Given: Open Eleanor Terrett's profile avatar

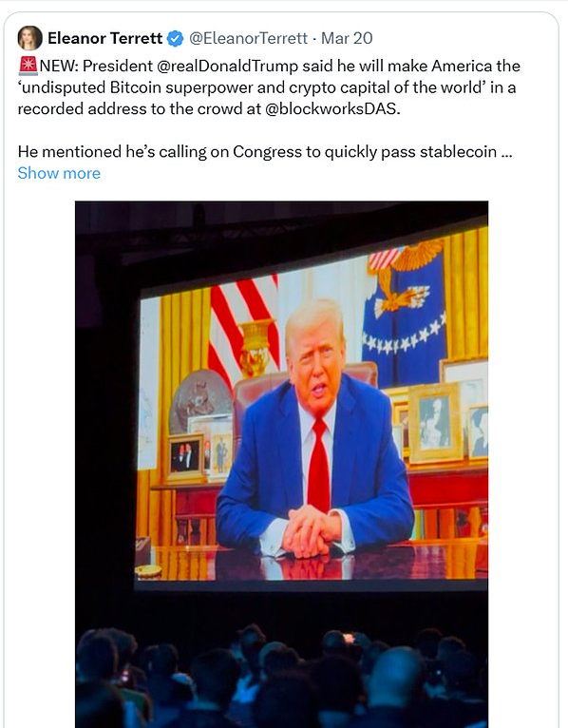Looking at the screenshot, I should coord(29,38).
